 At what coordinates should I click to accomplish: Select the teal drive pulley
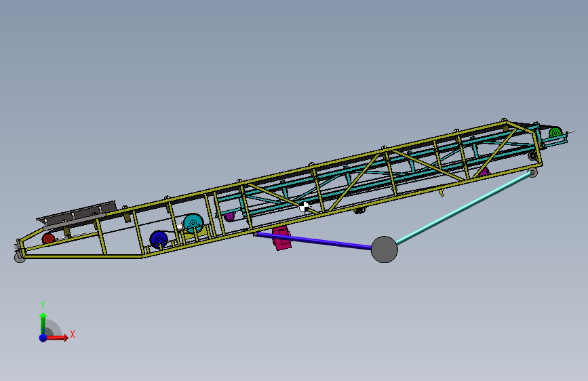pyautogui.click(x=193, y=223)
